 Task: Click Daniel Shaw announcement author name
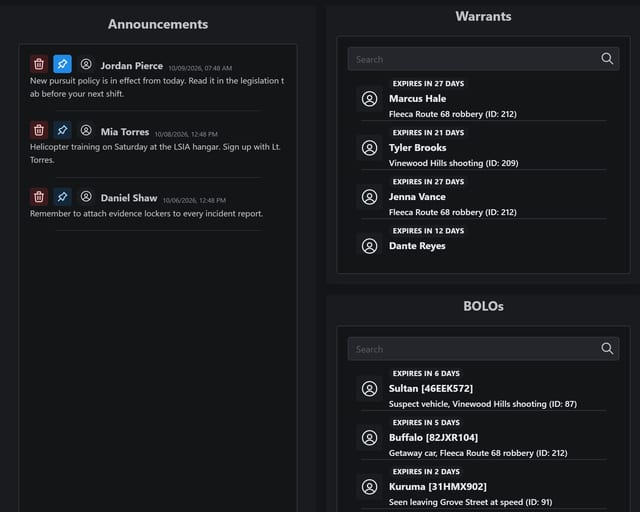(129, 198)
